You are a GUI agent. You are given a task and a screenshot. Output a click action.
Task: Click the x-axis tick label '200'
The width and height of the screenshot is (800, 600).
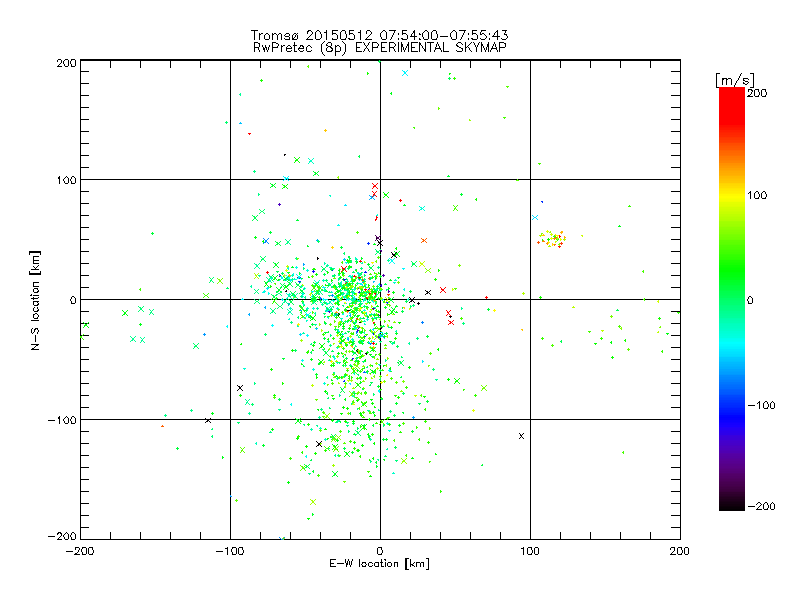point(680,551)
